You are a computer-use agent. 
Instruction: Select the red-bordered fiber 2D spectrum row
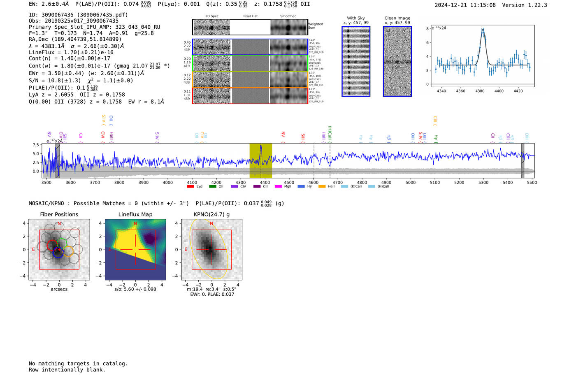coord(250,95)
